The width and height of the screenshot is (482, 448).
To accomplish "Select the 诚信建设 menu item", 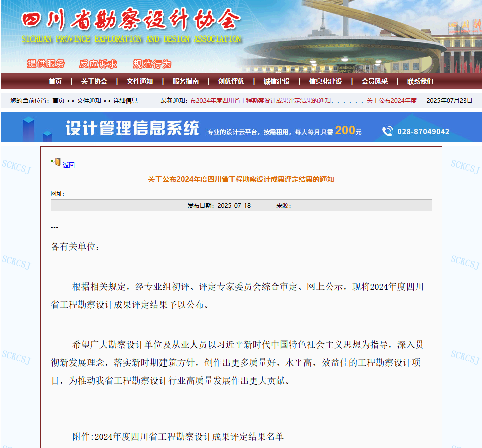I will (277, 81).
